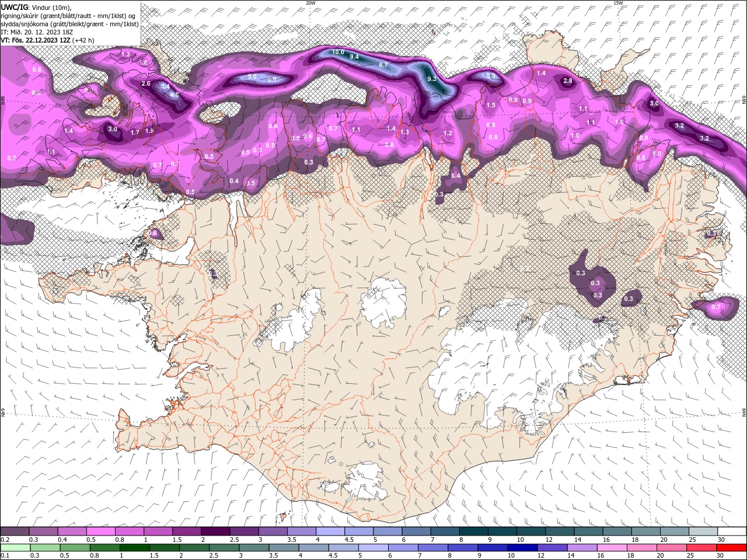The width and height of the screenshot is (747, 560).
Task: Click the dark green rain swatch between 1 and 1.5
Action: [134, 548]
